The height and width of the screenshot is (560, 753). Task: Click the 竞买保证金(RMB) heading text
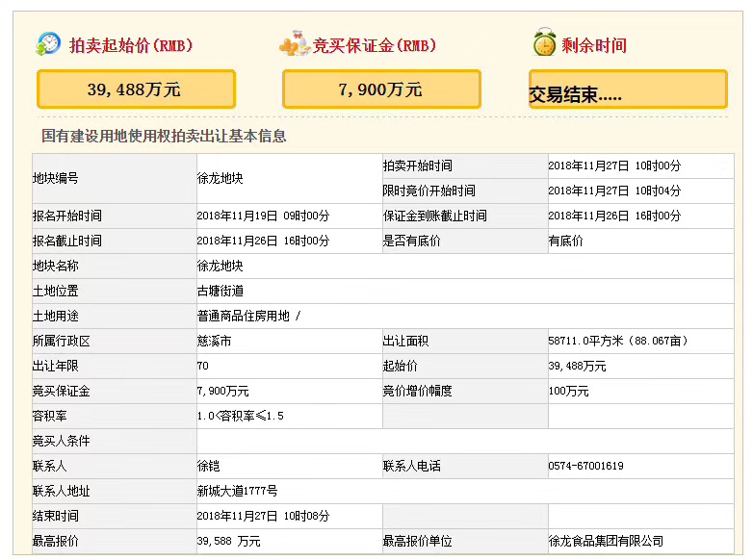click(x=374, y=45)
